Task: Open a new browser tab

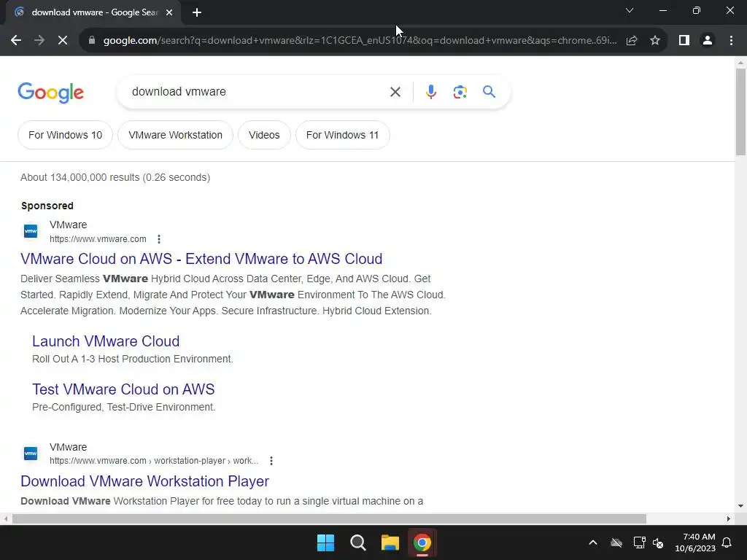Action: pos(197,12)
